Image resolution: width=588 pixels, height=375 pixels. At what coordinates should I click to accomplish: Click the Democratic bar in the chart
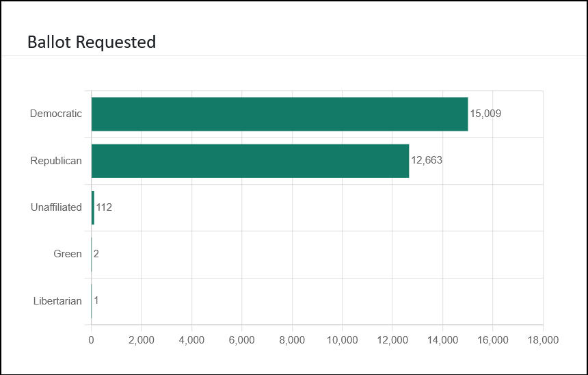pos(279,114)
